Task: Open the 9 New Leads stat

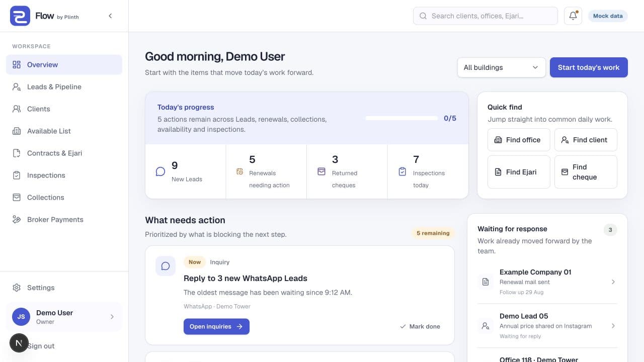Action: click(x=186, y=171)
